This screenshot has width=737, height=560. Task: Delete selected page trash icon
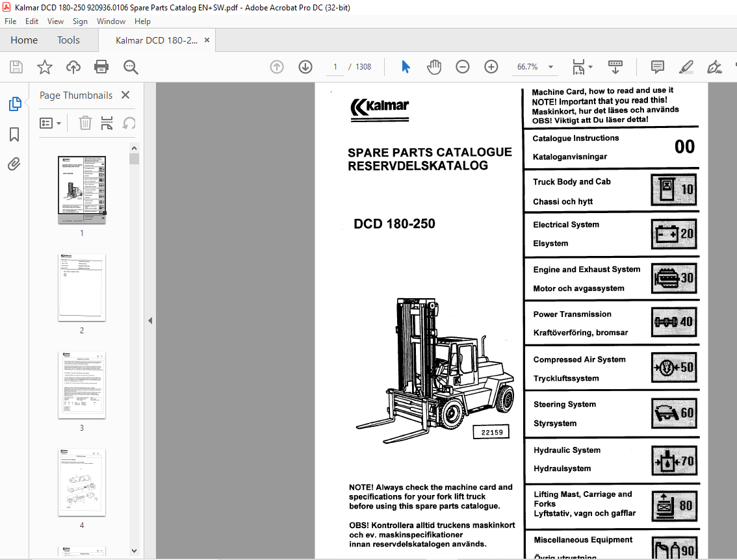85,123
